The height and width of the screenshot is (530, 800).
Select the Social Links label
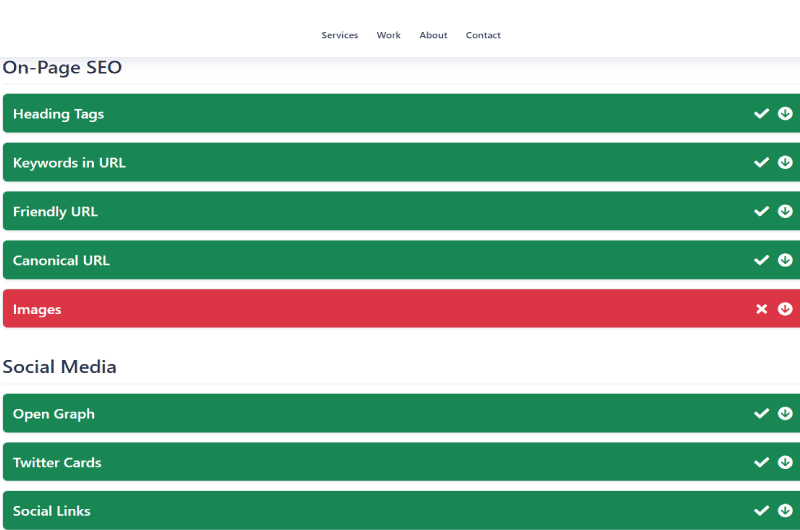(52, 511)
